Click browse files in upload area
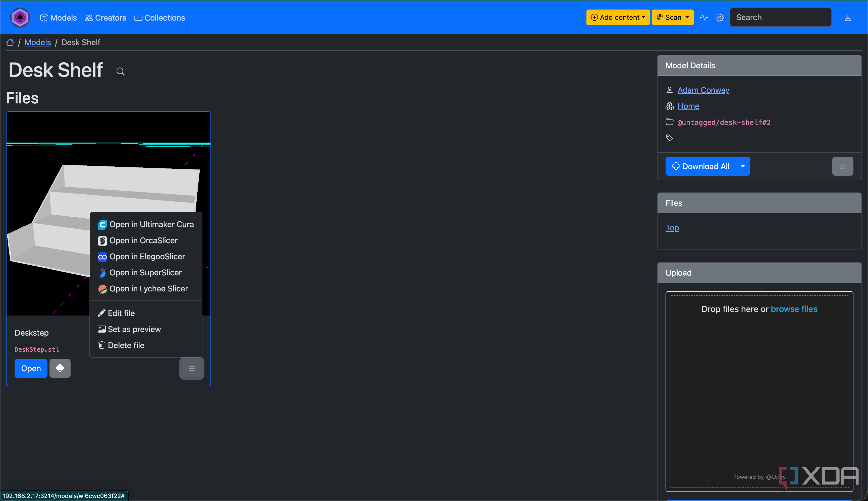 [x=794, y=309]
